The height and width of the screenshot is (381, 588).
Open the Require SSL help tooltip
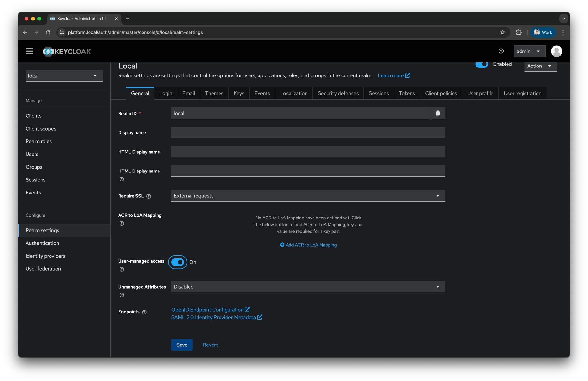click(149, 196)
